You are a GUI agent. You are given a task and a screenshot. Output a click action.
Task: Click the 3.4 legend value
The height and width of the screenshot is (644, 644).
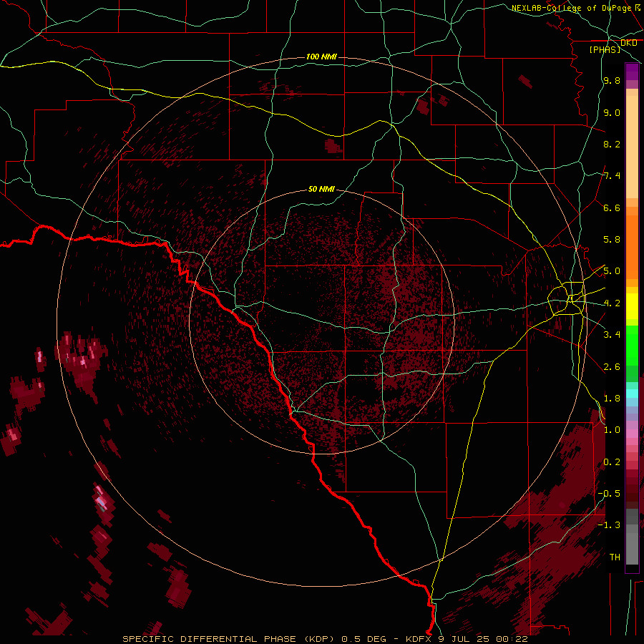point(612,335)
